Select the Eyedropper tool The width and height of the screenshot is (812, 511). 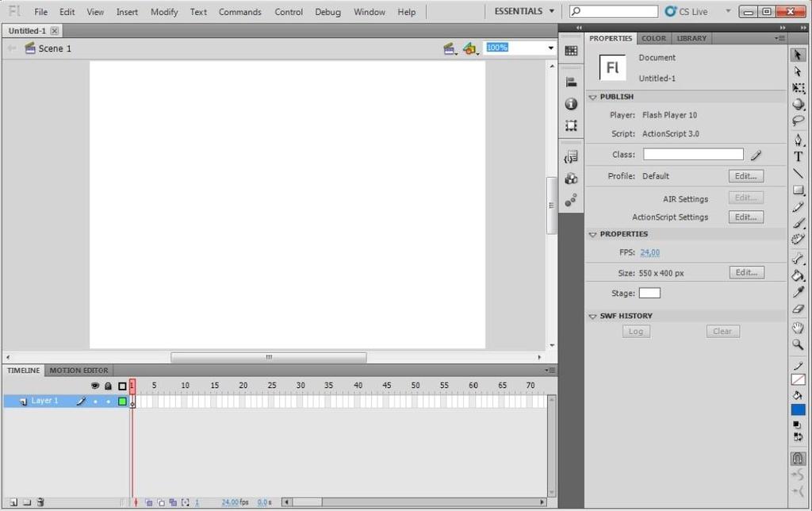coord(798,292)
